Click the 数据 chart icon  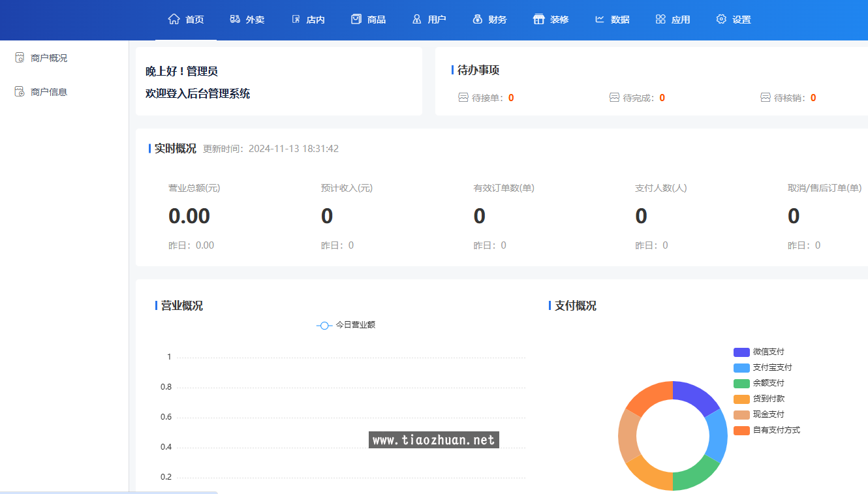click(600, 19)
